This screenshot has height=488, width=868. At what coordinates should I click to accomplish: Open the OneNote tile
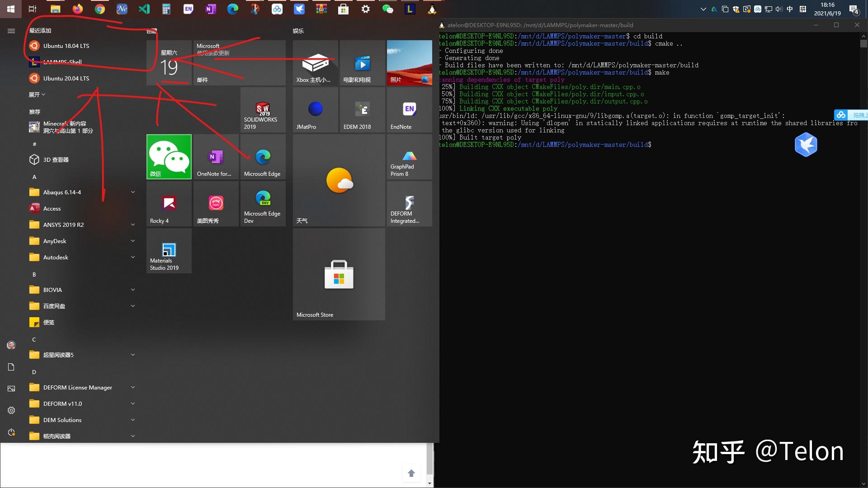[x=216, y=157]
